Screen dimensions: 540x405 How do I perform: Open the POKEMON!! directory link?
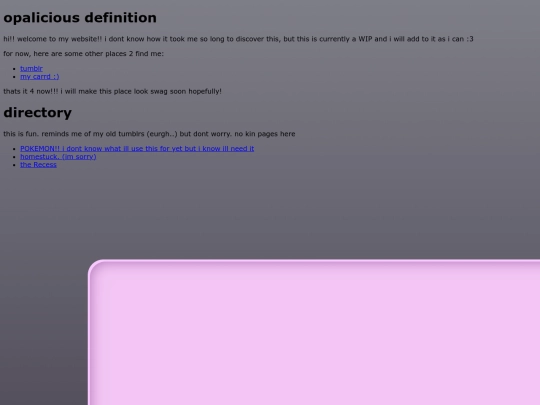[x=137, y=148]
